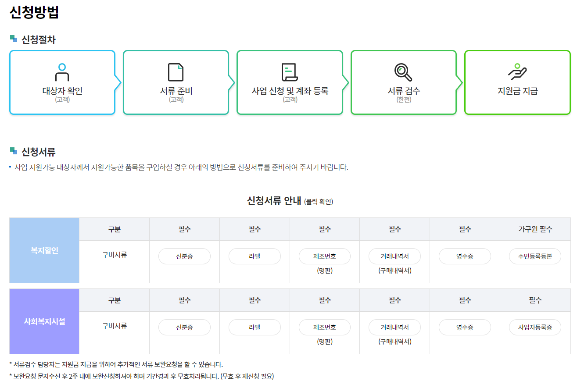Click (한전) text under 서류 검수

click(404, 100)
